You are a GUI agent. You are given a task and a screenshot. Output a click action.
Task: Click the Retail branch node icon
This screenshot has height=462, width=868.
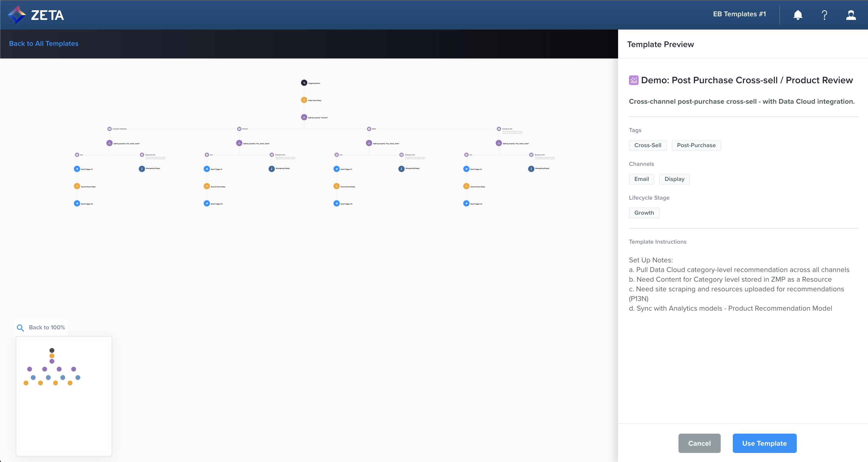click(369, 129)
